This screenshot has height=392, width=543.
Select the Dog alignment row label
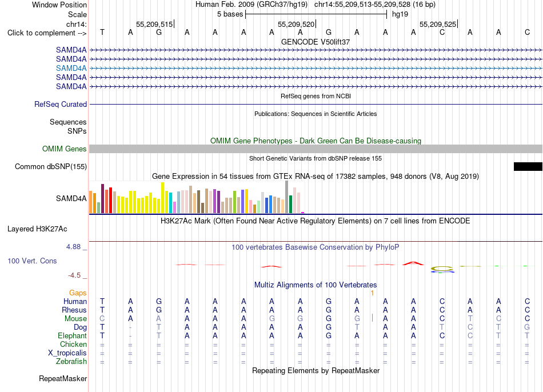[80, 327]
